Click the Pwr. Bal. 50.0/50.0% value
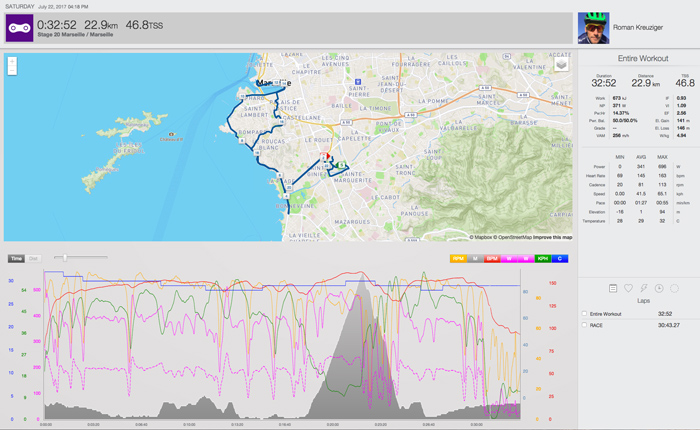The width and height of the screenshot is (700, 430). (x=625, y=121)
